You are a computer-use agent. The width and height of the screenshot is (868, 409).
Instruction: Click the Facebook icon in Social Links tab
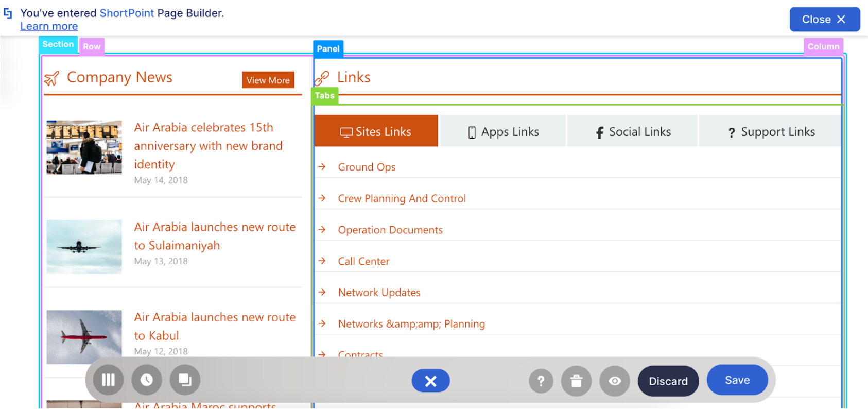click(600, 132)
